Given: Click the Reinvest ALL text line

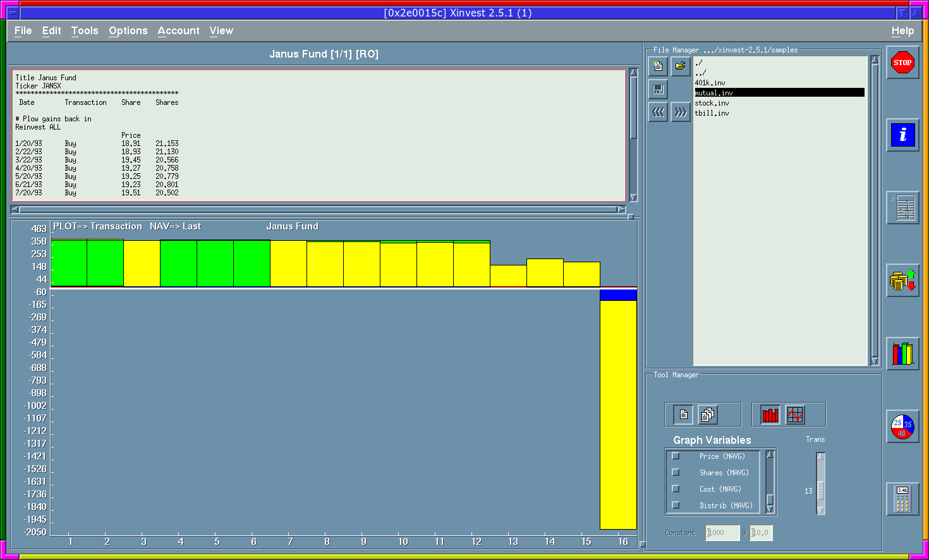Looking at the screenshot, I should (x=38, y=127).
